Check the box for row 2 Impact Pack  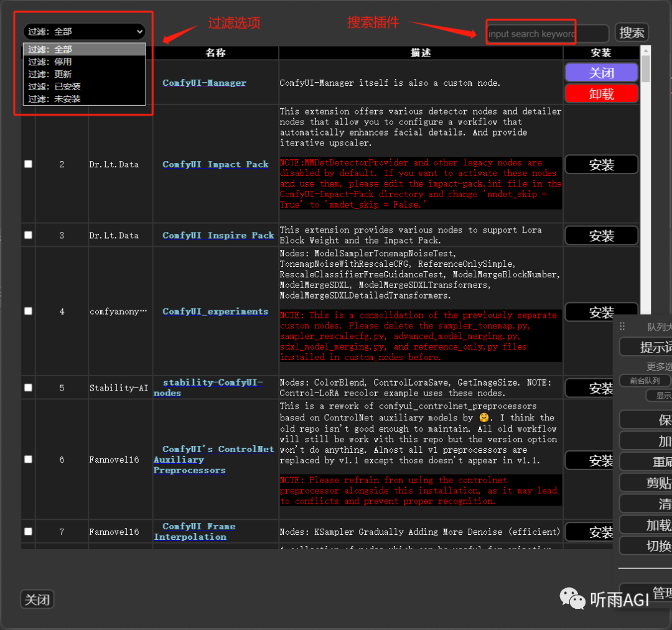(x=28, y=164)
